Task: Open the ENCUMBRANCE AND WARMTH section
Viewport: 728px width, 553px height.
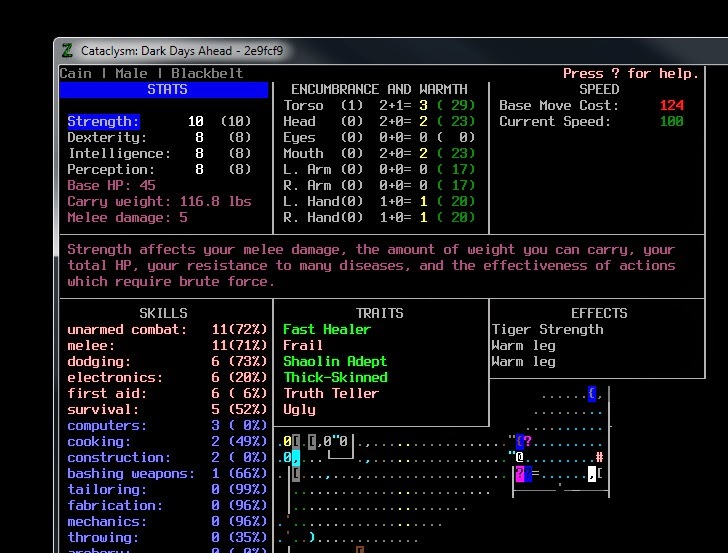Action: (379, 89)
